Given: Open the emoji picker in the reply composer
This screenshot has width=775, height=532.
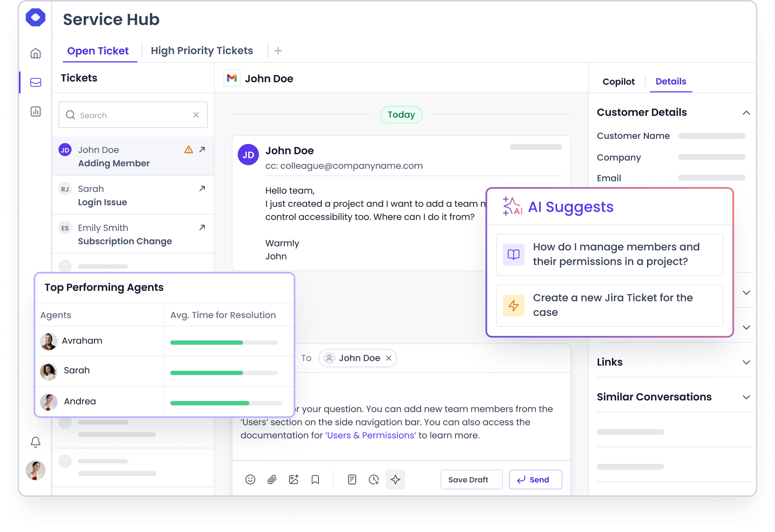Looking at the screenshot, I should (x=250, y=479).
